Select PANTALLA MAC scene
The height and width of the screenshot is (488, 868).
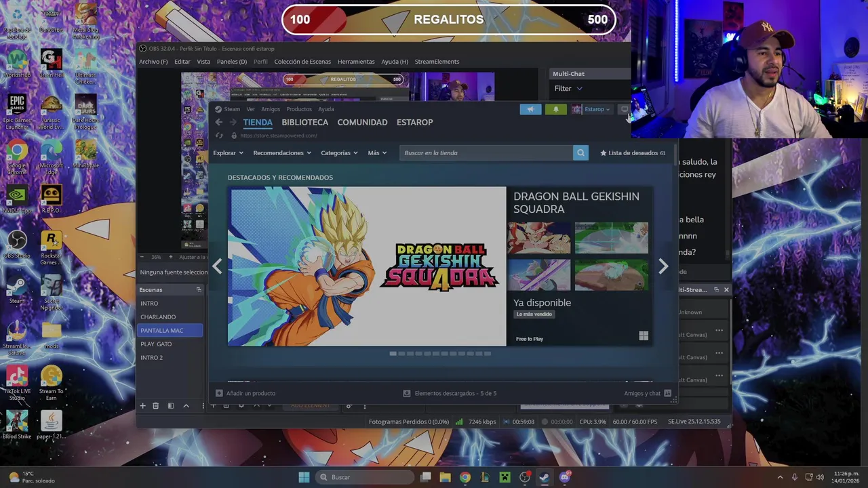(x=171, y=331)
